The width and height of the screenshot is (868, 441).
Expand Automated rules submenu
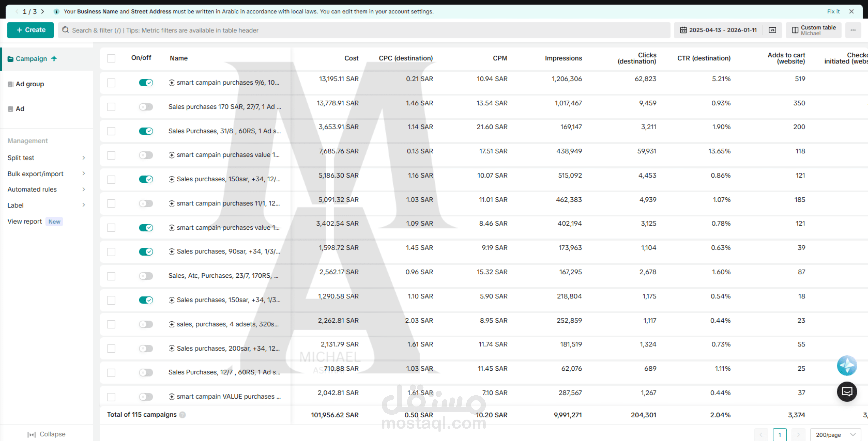pos(46,189)
